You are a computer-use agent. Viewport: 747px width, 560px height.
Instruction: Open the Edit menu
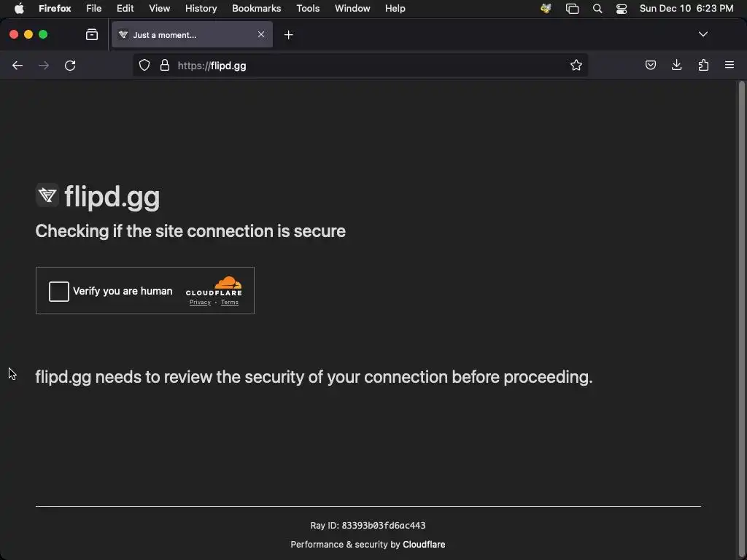point(125,9)
